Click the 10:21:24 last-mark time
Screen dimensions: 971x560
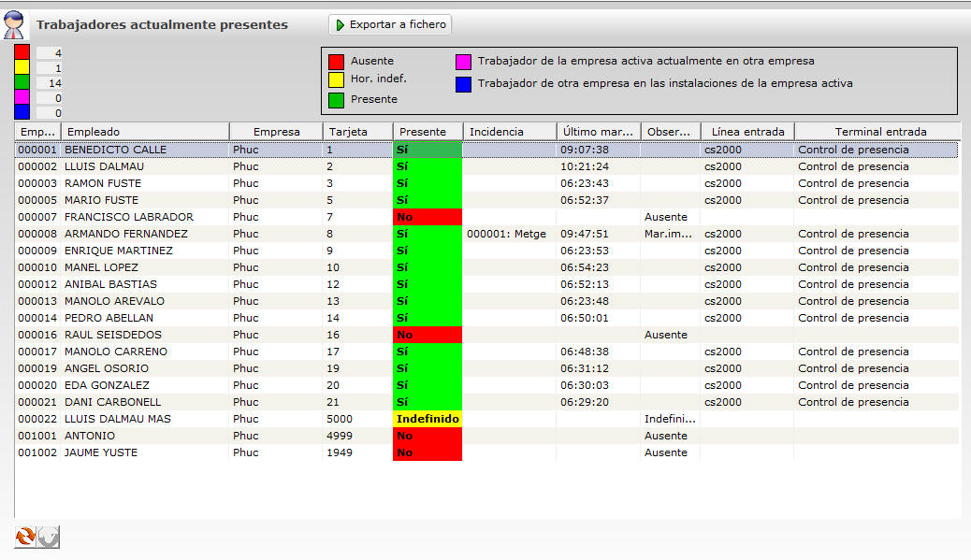tap(585, 166)
